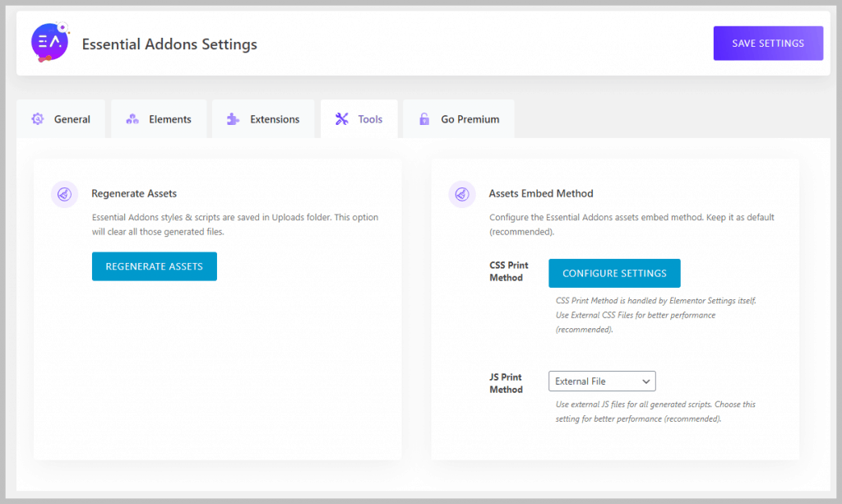Click the Extensions tab puzzle icon

[x=233, y=119]
